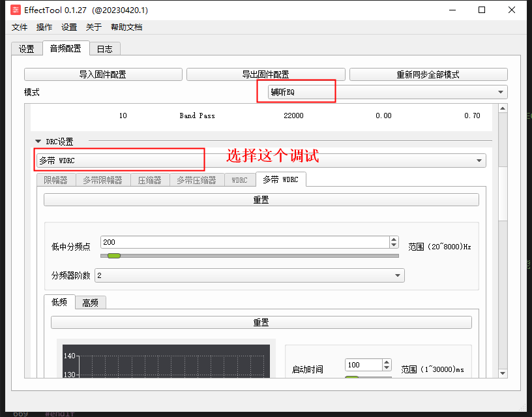This screenshot has height=417, width=532.
Task: Click the 启动时间 value field
Action: (x=363, y=365)
